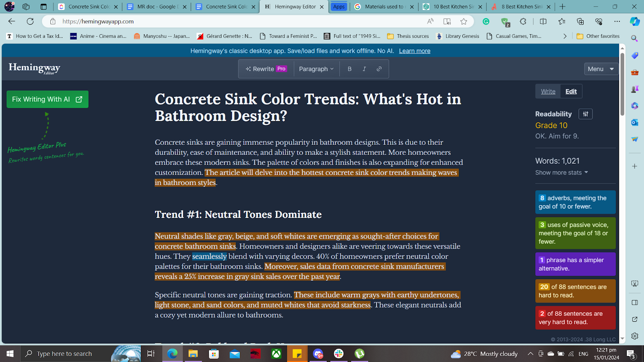Open Gérard Genette bookmark

(x=225, y=36)
